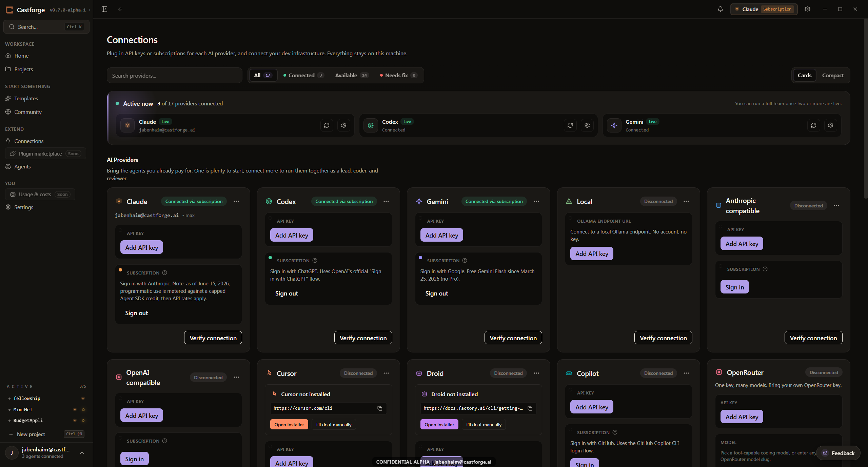Filter providers by Available tab

(x=352, y=75)
